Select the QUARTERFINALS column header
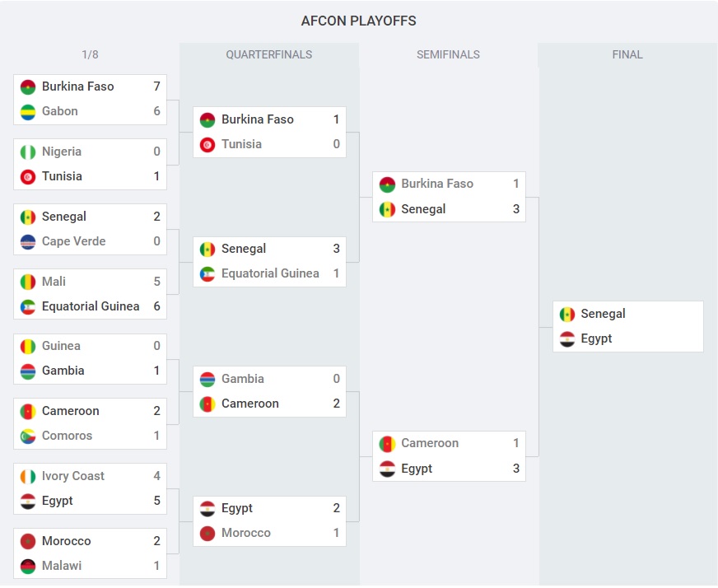 tap(269, 55)
